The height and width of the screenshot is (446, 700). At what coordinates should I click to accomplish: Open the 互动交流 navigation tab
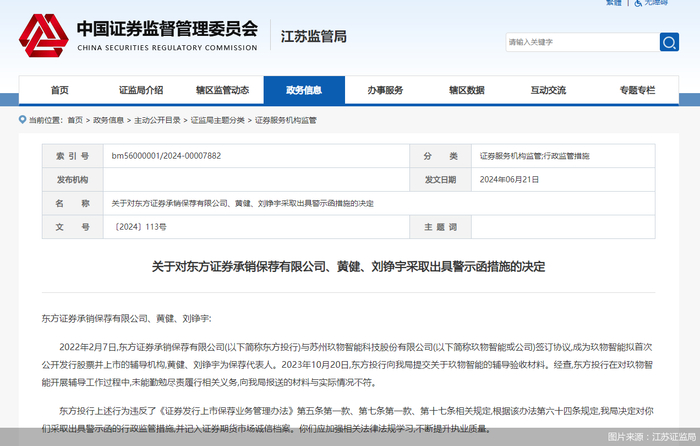[548, 90]
